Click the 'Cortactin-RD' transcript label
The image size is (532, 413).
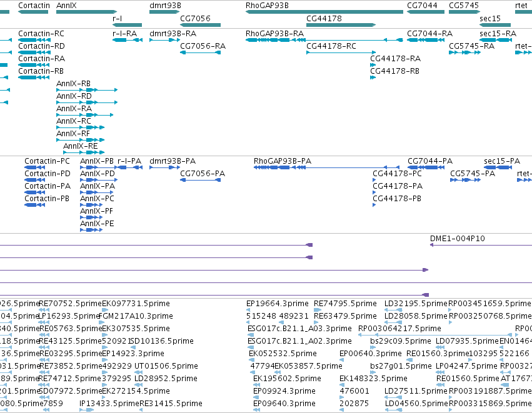coord(41,46)
